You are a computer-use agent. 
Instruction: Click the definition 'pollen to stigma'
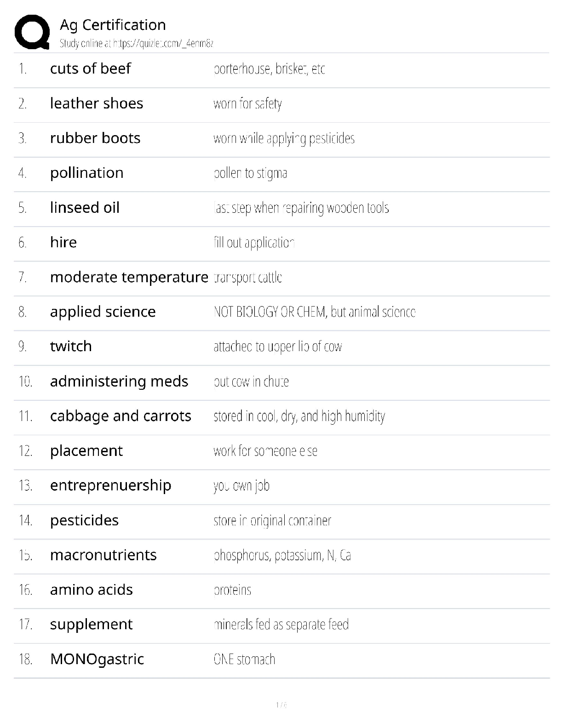tap(250, 173)
